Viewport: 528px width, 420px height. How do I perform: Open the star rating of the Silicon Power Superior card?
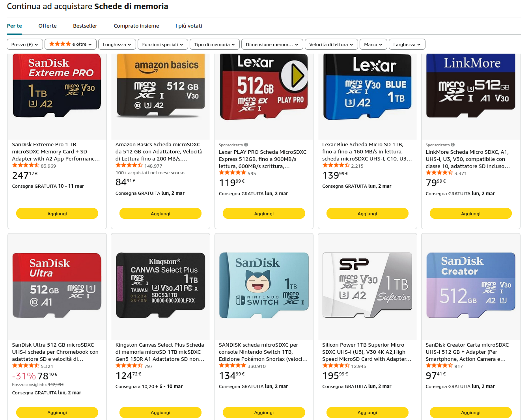point(336,366)
